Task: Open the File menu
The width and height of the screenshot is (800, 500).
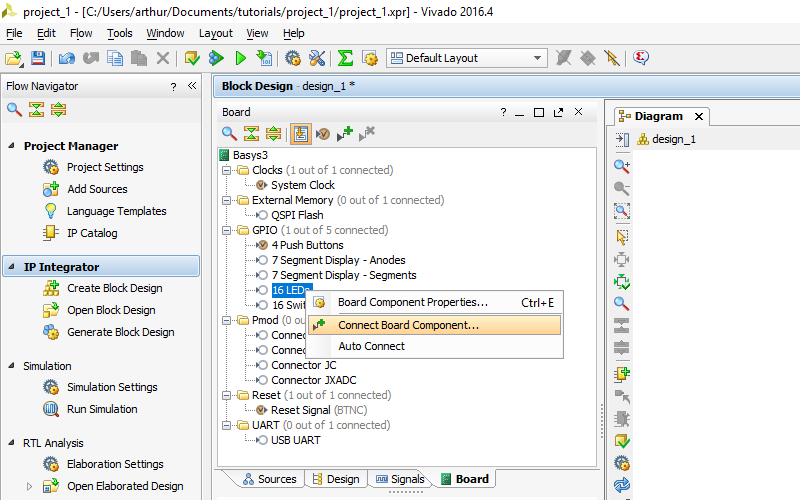Action: point(14,33)
